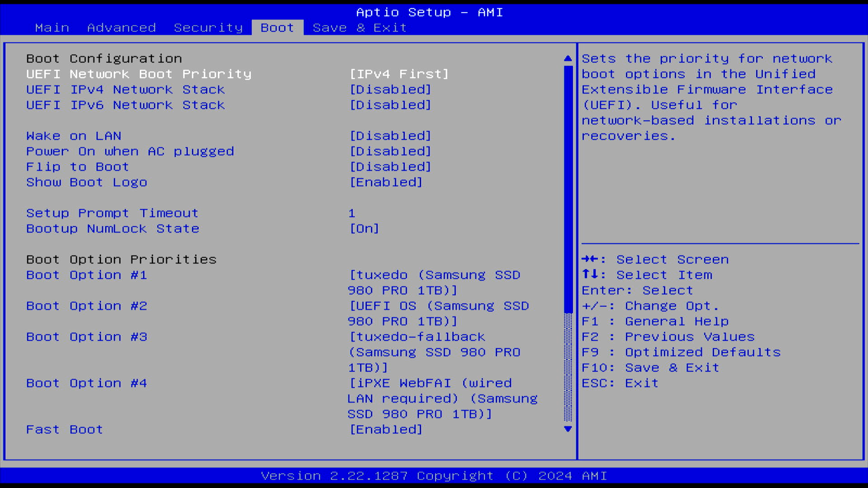Open the Save & Exit tab

[359, 28]
